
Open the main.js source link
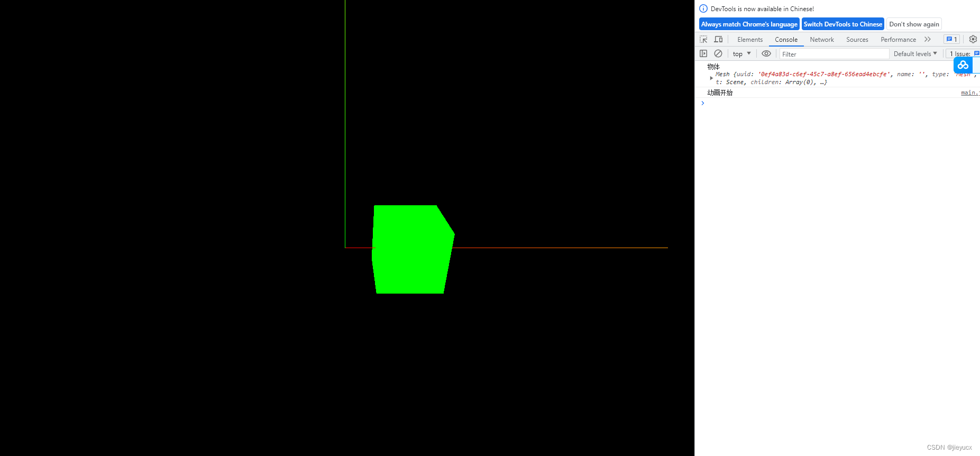(970, 93)
